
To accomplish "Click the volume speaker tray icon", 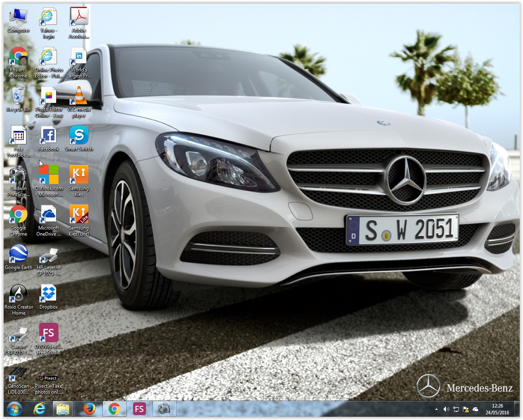I will (446, 409).
